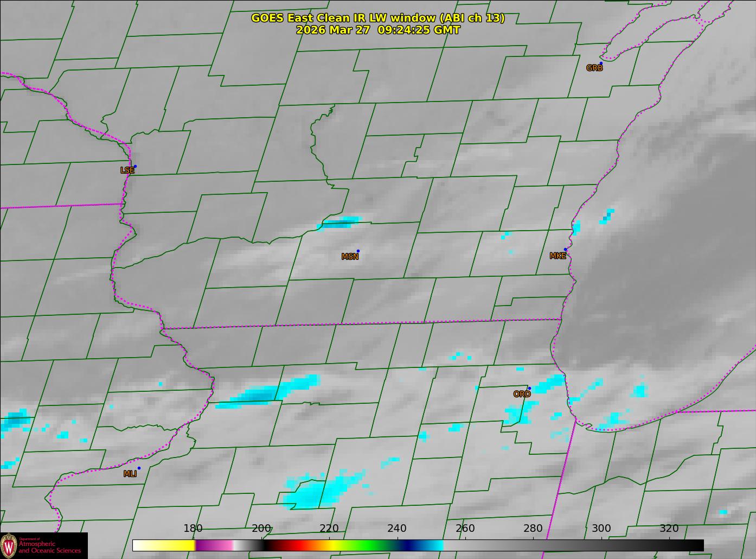Click the 260 colorbar tick label
Viewport: 756px width, 559px height.
[465, 529]
